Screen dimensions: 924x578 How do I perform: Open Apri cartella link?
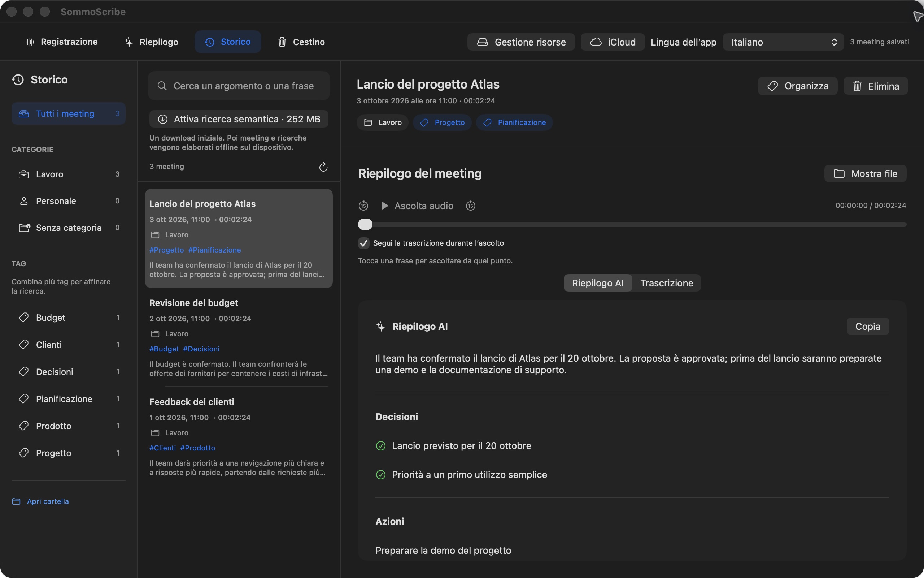40,501
